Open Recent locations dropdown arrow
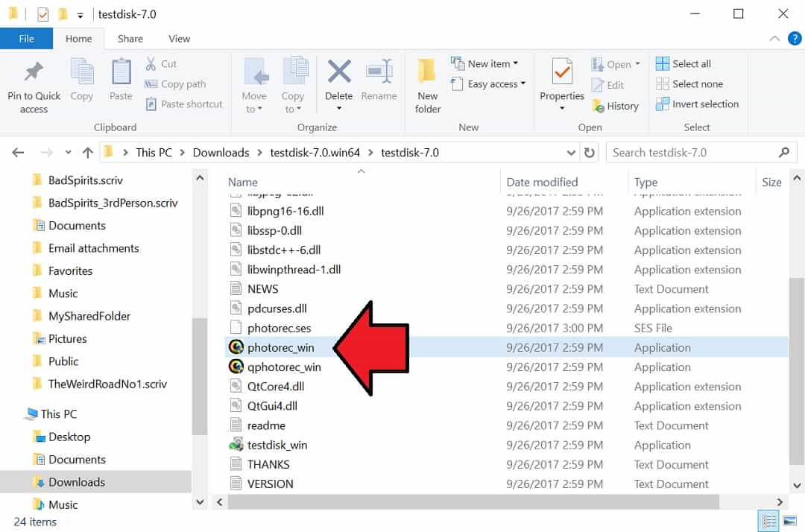The image size is (805, 532). (x=69, y=152)
